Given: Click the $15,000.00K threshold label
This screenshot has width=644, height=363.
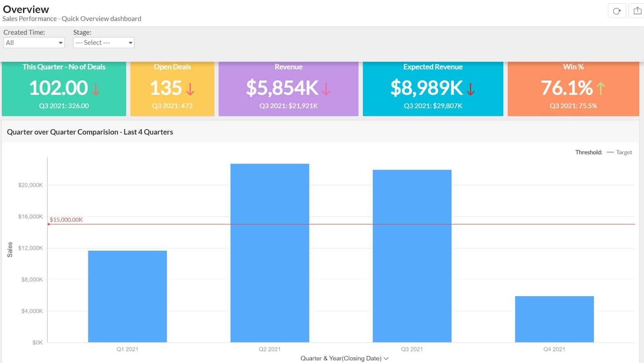Looking at the screenshot, I should click(x=66, y=220).
